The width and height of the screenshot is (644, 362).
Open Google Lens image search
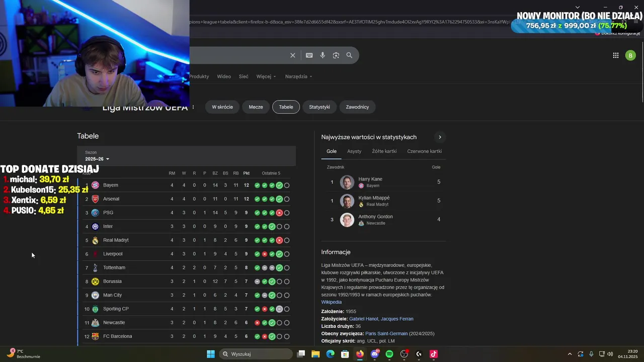[x=336, y=55]
